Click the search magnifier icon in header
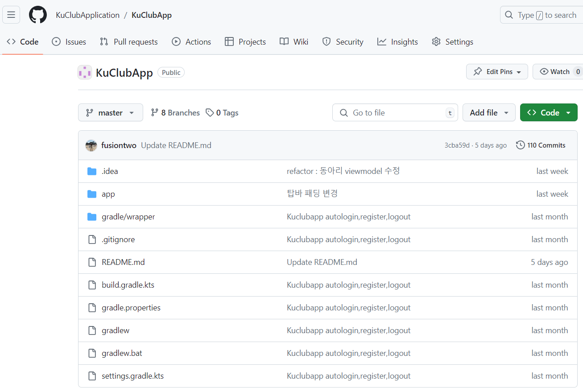 click(509, 15)
